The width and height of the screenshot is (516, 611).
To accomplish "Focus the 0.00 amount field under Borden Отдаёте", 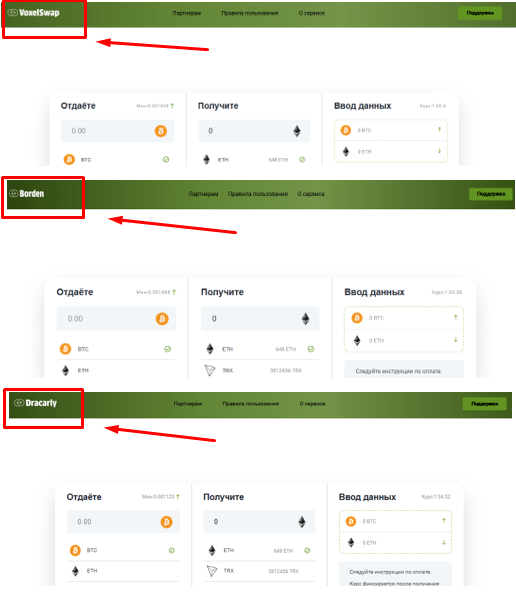I will pos(116,319).
